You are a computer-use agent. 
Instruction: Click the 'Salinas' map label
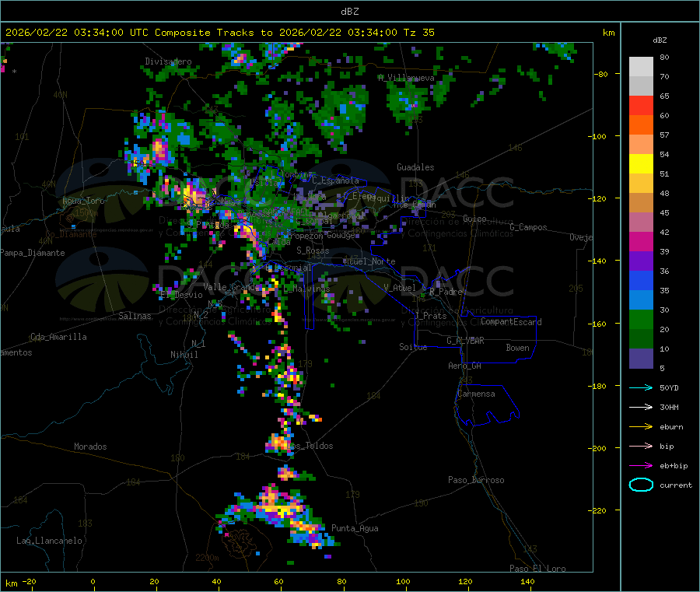tap(135, 316)
